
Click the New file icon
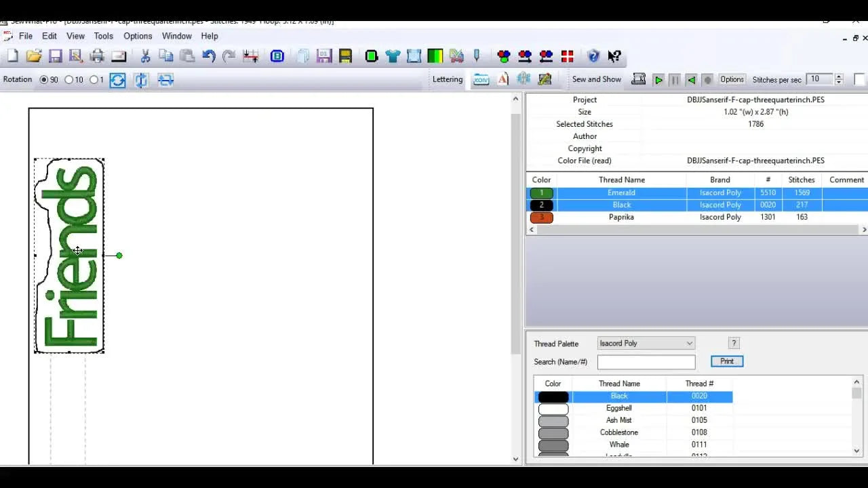click(12, 56)
